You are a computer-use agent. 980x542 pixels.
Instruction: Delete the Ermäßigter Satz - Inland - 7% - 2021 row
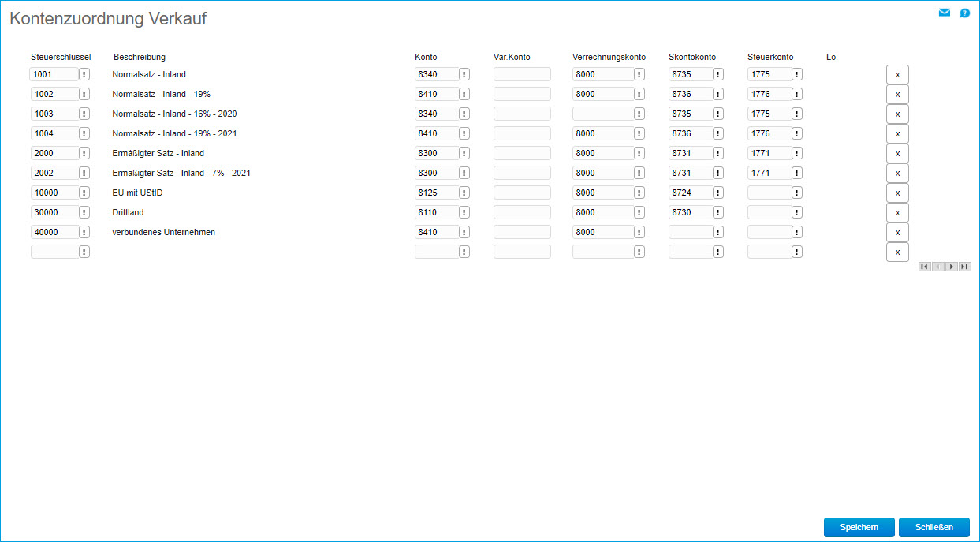[897, 173]
